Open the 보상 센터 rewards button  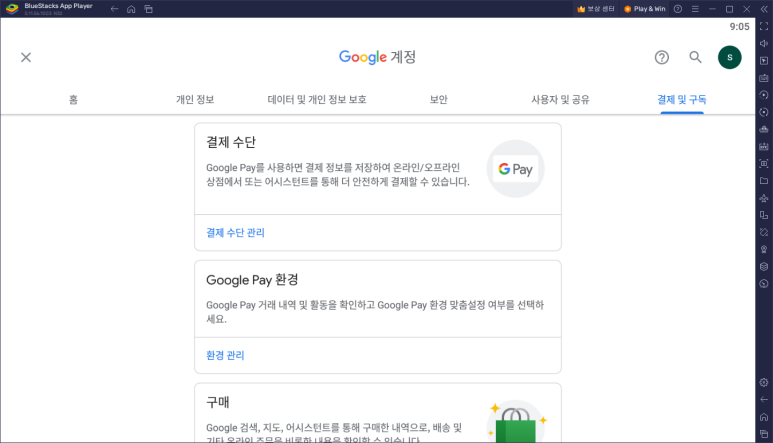tap(596, 9)
